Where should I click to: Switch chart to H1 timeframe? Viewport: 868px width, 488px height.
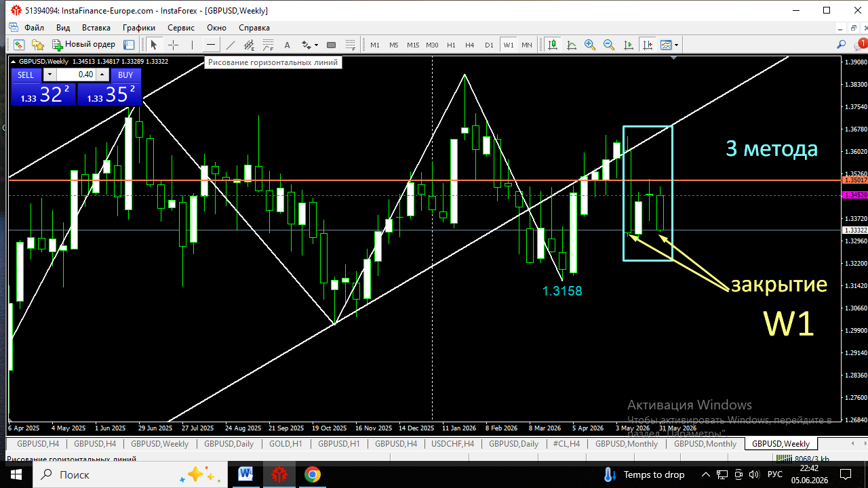[451, 45]
